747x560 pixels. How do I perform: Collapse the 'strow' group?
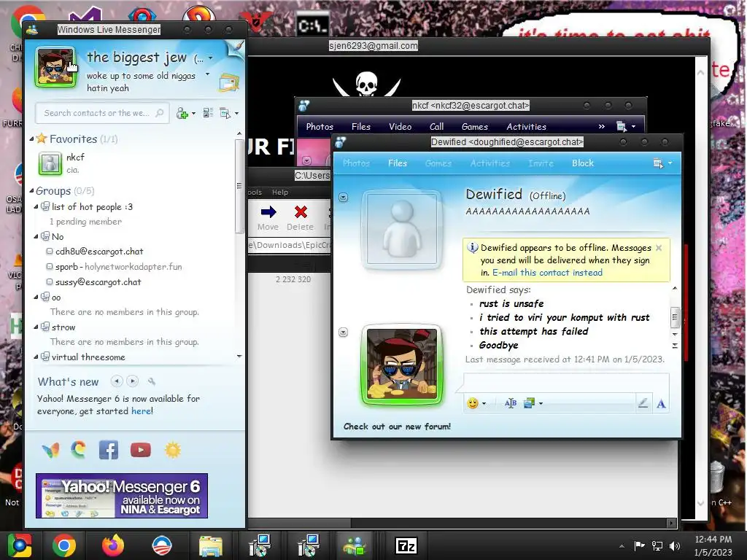click(x=36, y=327)
